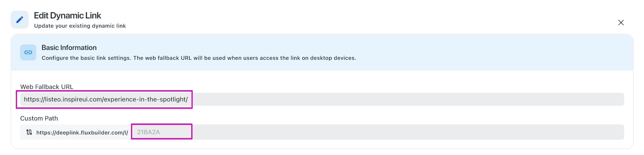Click the route icon before the deeplink prefix
The height and width of the screenshot is (155, 644).
(29, 132)
